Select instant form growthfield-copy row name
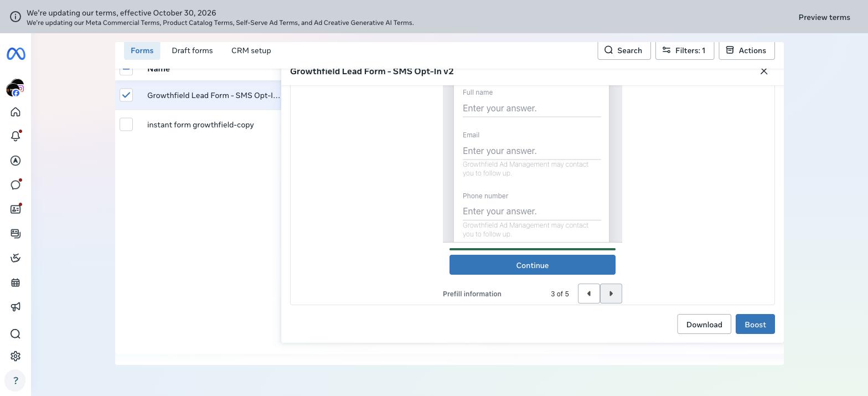This screenshot has width=868, height=396. tap(200, 125)
